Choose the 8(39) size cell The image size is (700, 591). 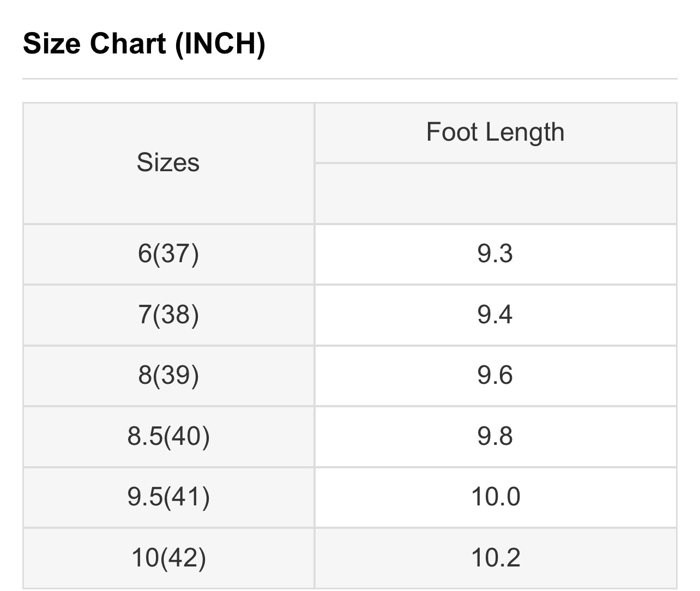(x=168, y=375)
